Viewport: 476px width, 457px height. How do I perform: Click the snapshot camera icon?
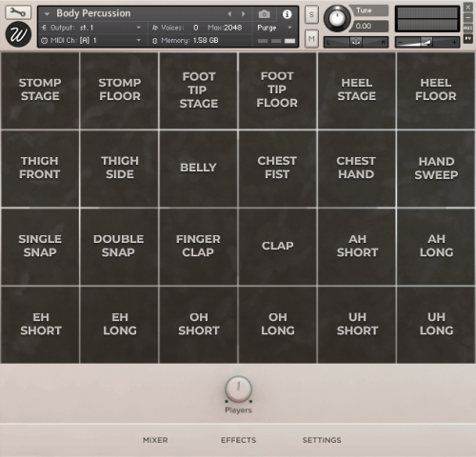pos(264,14)
